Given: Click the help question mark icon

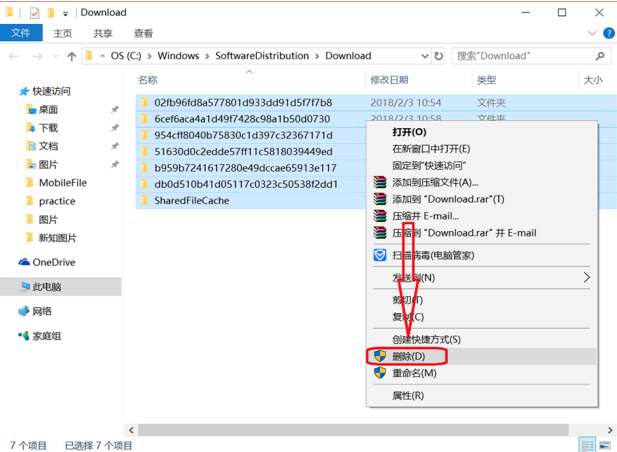Looking at the screenshot, I should (x=606, y=33).
